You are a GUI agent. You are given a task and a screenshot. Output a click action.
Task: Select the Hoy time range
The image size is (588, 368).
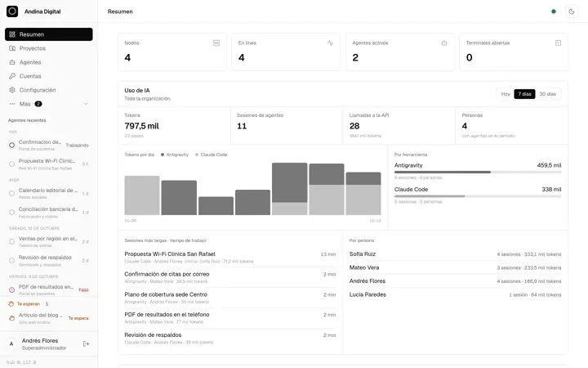click(x=506, y=94)
